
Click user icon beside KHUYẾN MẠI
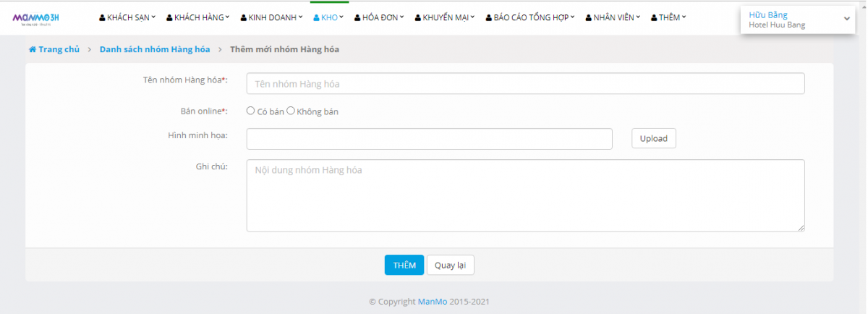pyautogui.click(x=418, y=18)
